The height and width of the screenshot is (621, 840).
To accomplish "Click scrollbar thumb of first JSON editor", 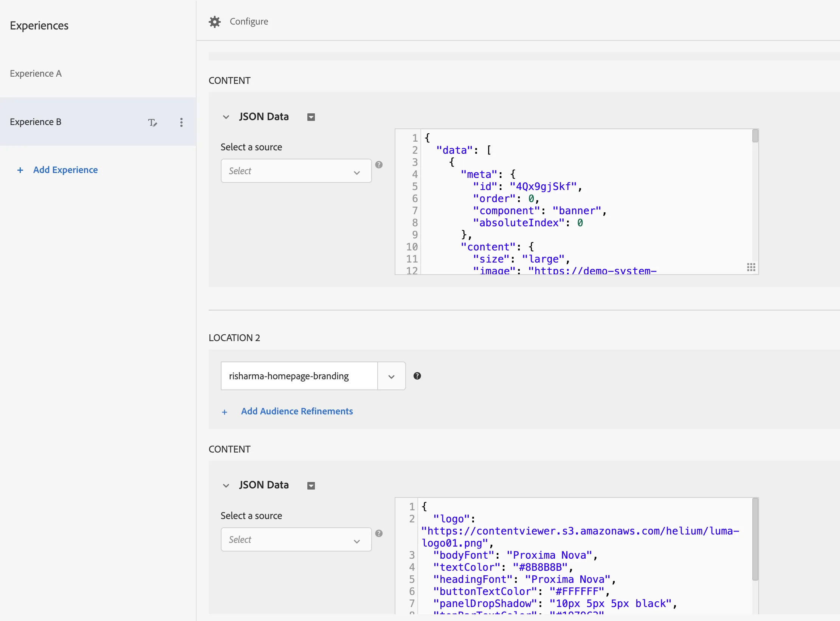I will [x=755, y=136].
